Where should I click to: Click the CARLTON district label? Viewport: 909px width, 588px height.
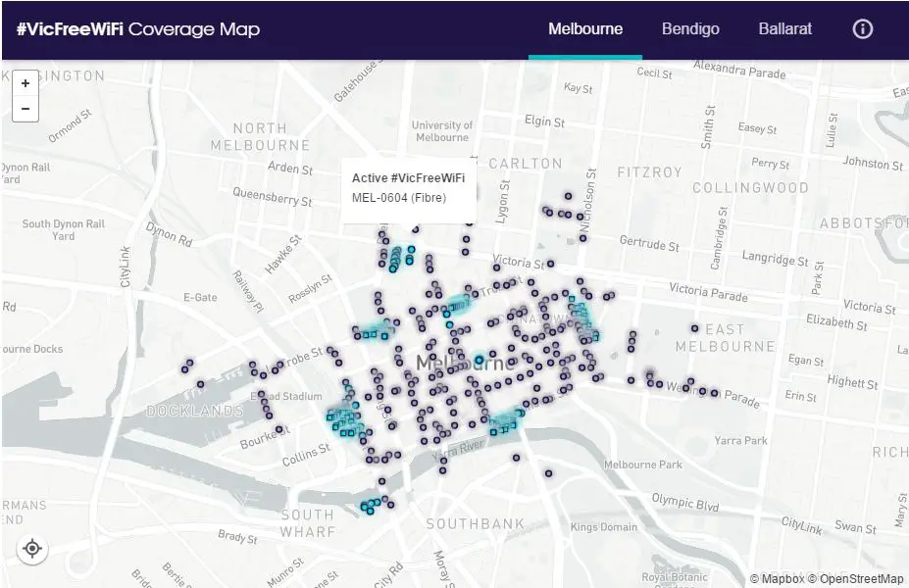click(x=526, y=164)
